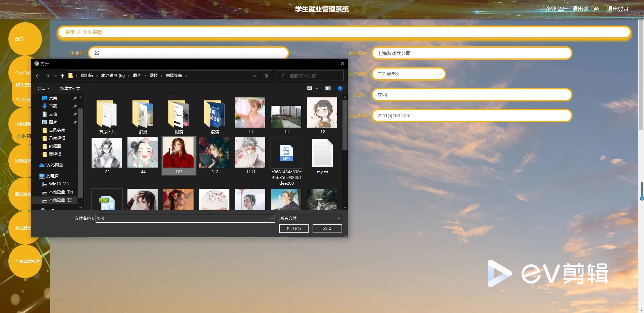Refresh the 古风头像 folder listing
644x313 pixels.
coord(266,76)
